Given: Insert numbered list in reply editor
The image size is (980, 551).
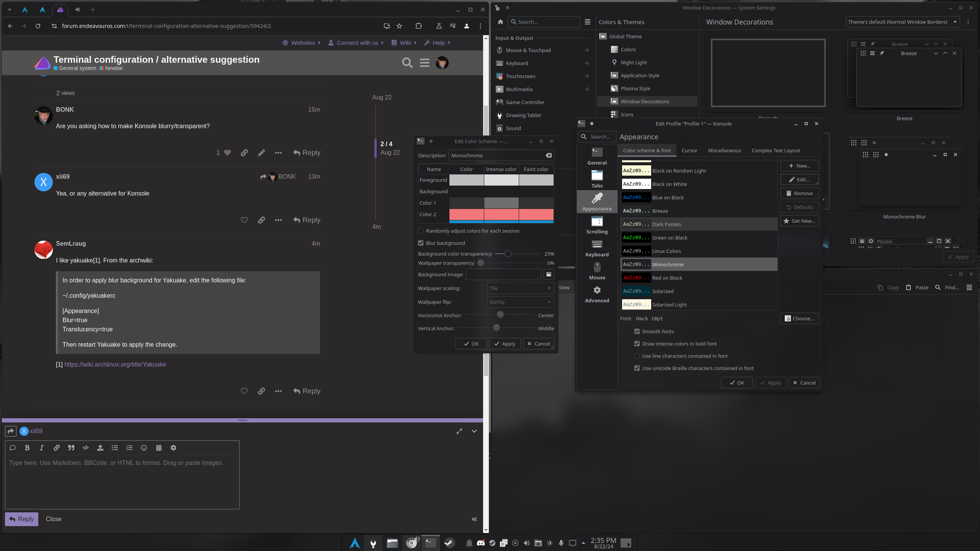Looking at the screenshot, I should click(129, 448).
